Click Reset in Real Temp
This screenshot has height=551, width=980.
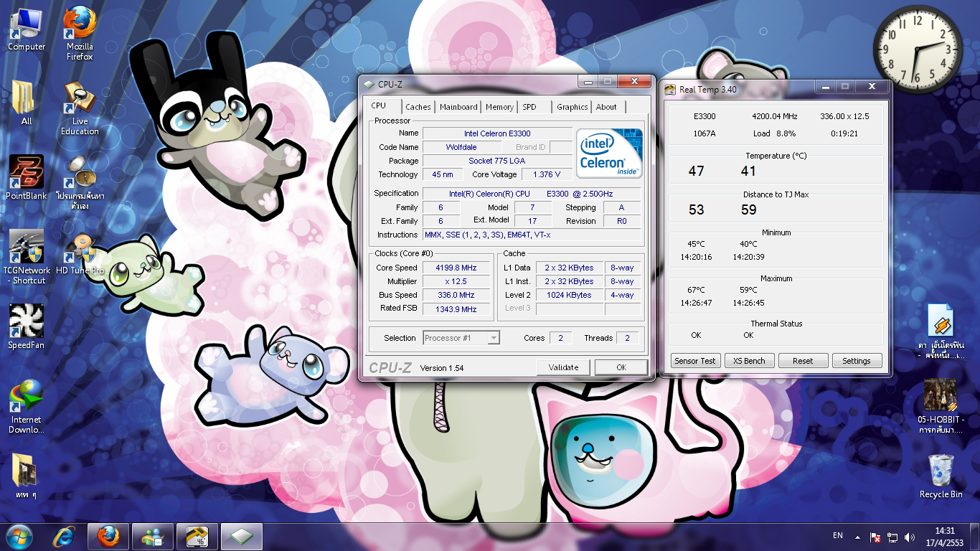pos(803,361)
